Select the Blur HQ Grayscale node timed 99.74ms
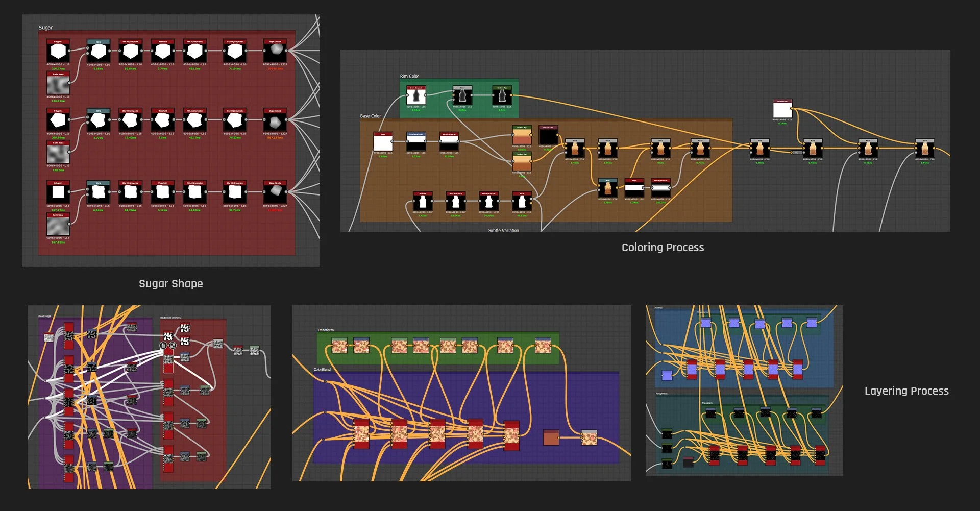 [x=235, y=192]
